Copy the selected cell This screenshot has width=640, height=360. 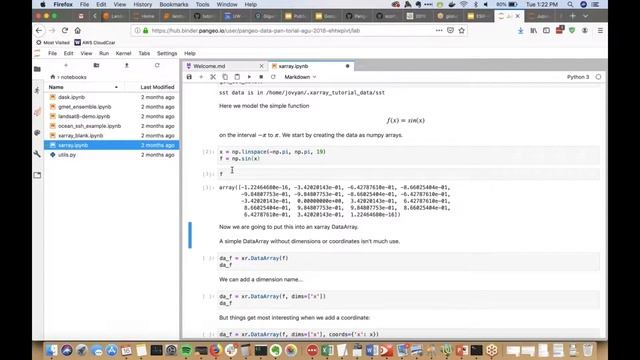[x=225, y=77]
